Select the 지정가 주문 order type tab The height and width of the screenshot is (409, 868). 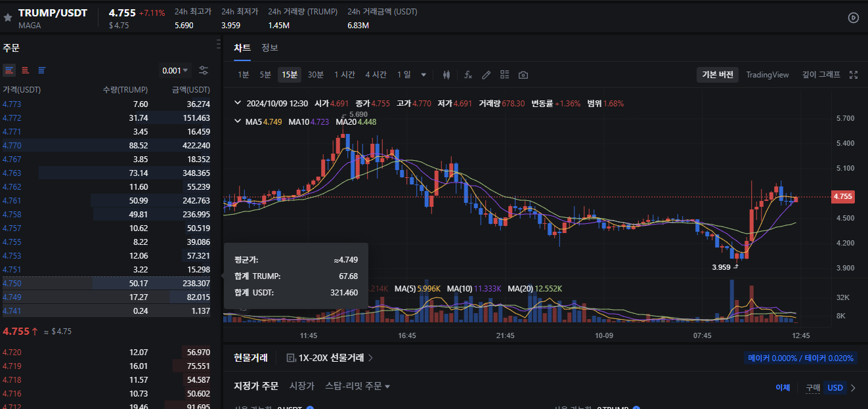256,386
